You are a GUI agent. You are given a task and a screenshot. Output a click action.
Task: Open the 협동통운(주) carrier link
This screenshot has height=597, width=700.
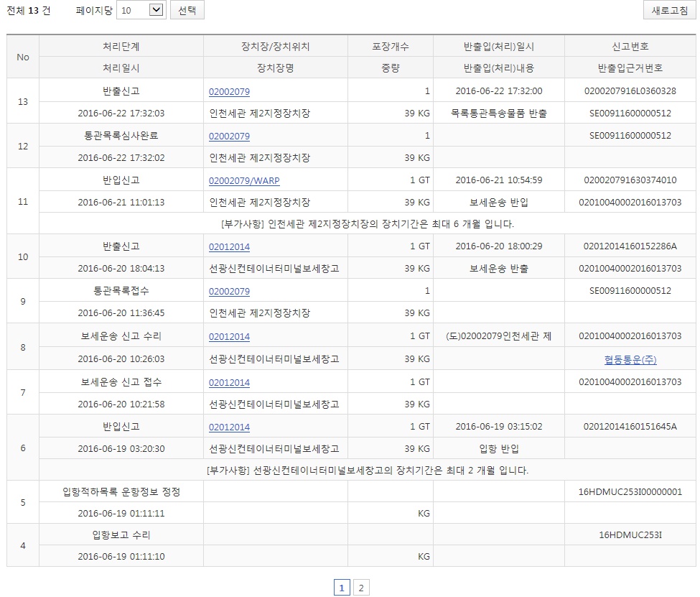(630, 359)
